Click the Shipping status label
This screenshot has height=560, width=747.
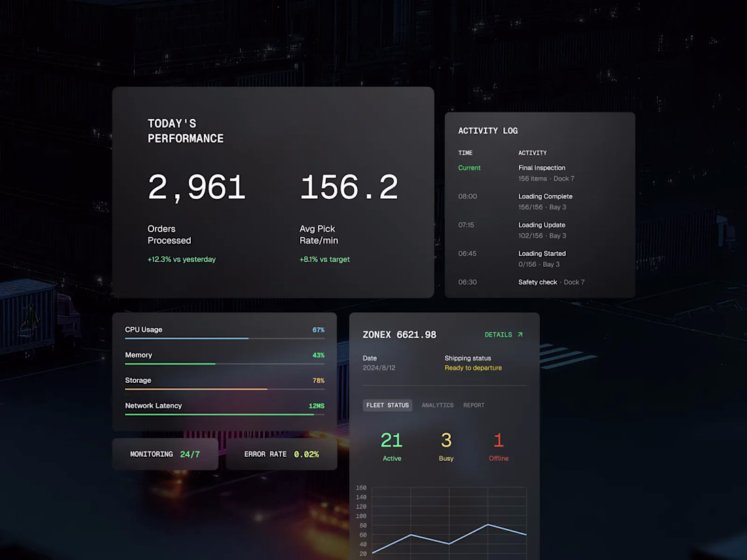point(468,358)
